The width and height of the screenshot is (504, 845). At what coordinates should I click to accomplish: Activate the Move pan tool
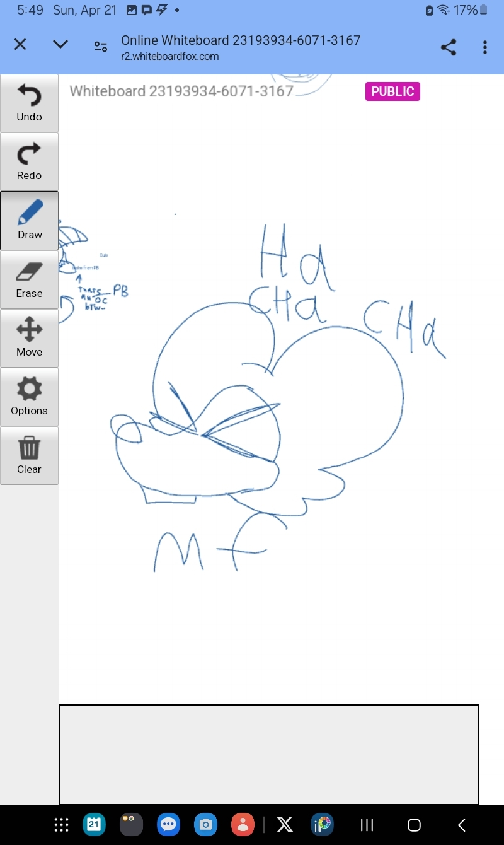tap(29, 338)
